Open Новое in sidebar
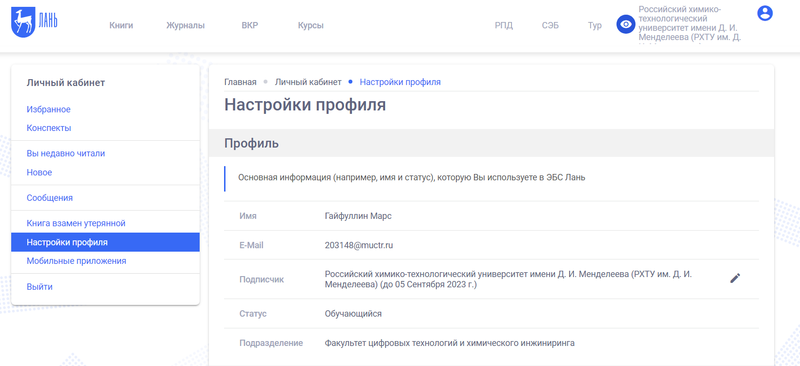 tap(39, 173)
